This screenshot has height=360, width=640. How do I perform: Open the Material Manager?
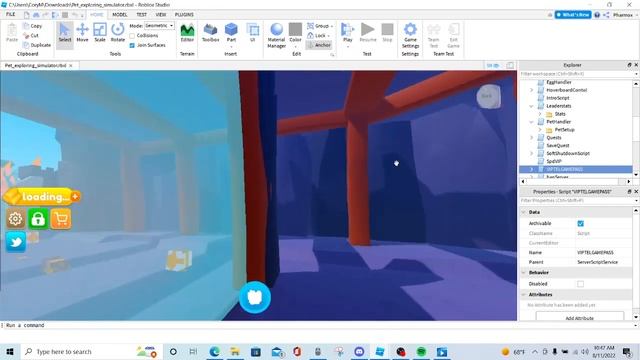pyautogui.click(x=276, y=36)
